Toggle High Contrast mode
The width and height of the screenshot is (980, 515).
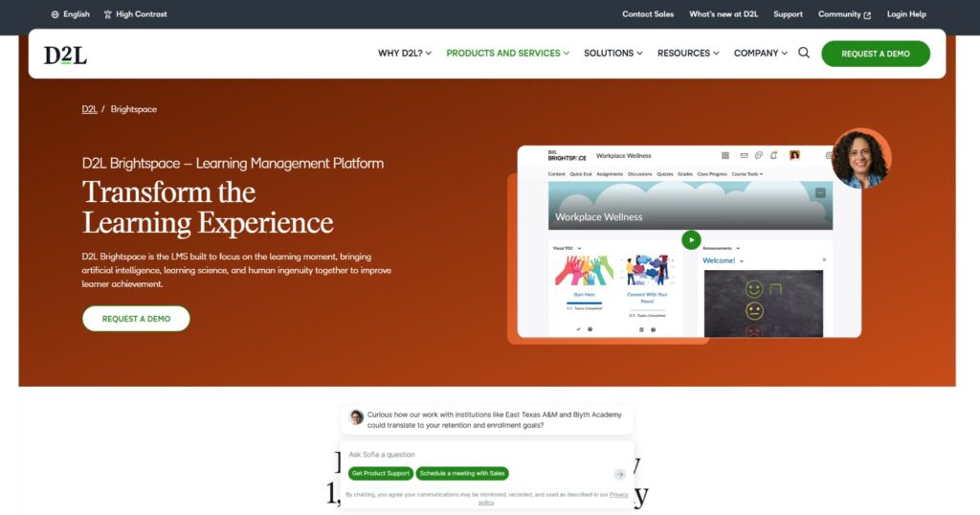click(135, 14)
